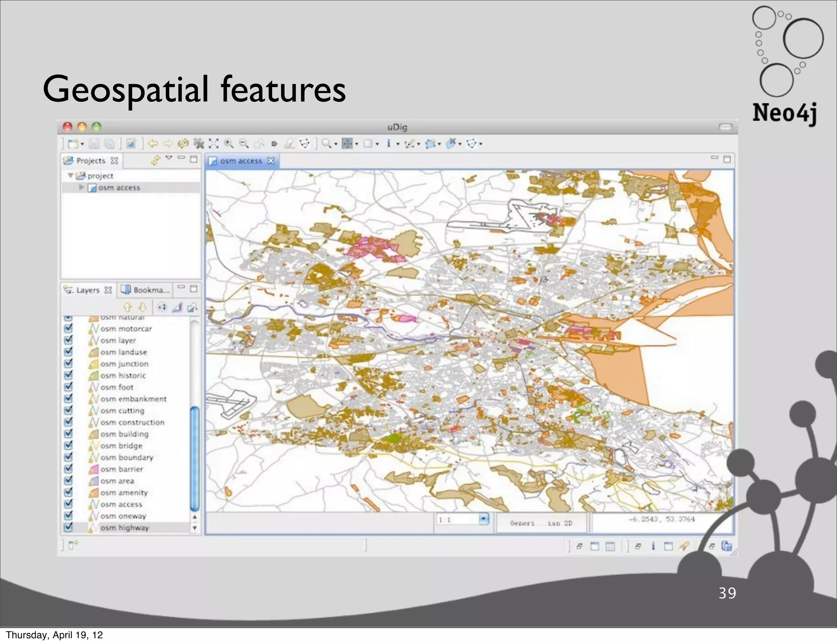Image resolution: width=837 pixels, height=644 pixels.
Task: Open the Zoom tool dropdown arrow
Action: click(336, 144)
